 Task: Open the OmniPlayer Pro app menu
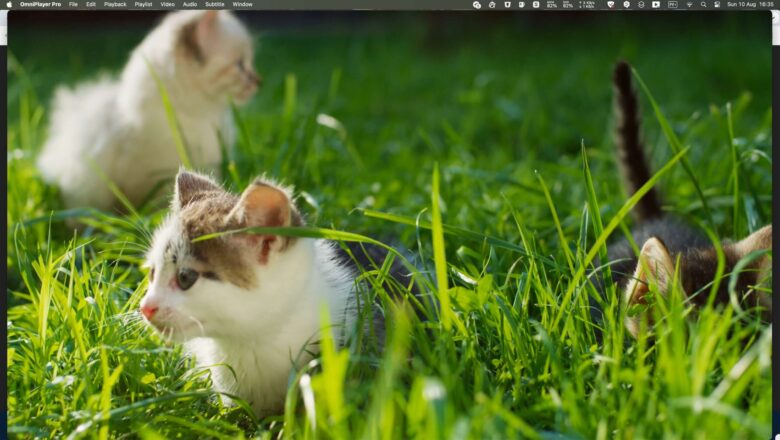point(40,4)
